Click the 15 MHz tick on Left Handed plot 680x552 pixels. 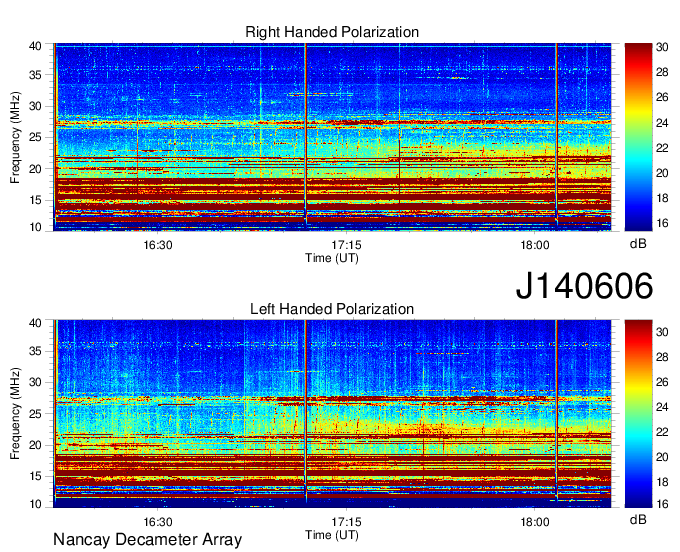pyautogui.click(x=35, y=477)
